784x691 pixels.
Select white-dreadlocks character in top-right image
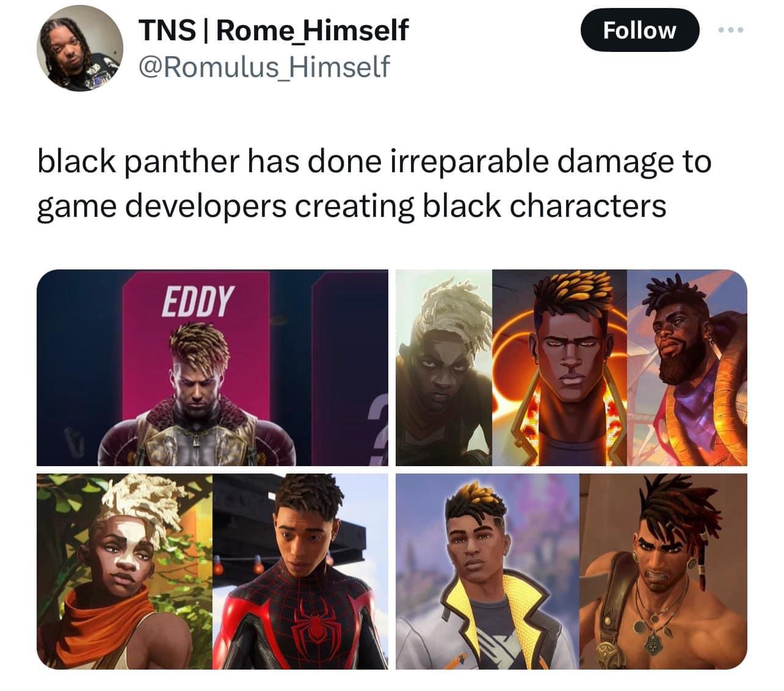point(444,368)
